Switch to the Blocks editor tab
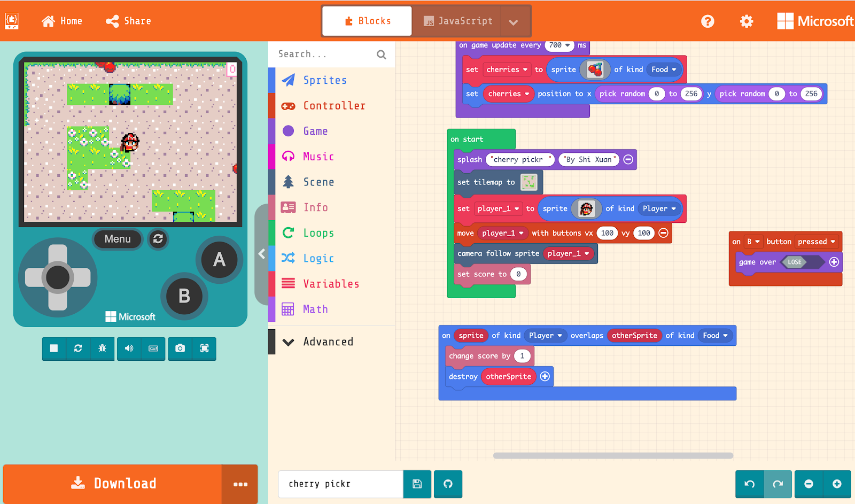 [x=367, y=21]
